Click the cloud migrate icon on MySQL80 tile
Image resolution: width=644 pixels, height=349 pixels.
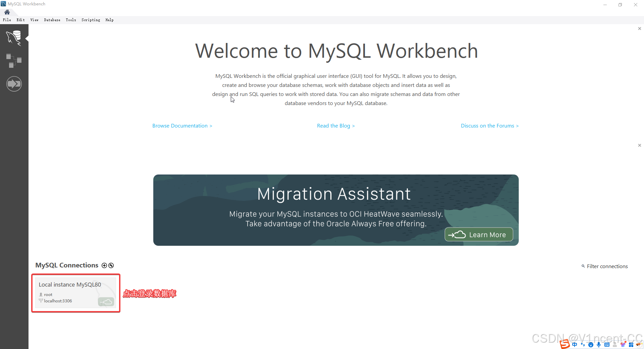(106, 302)
